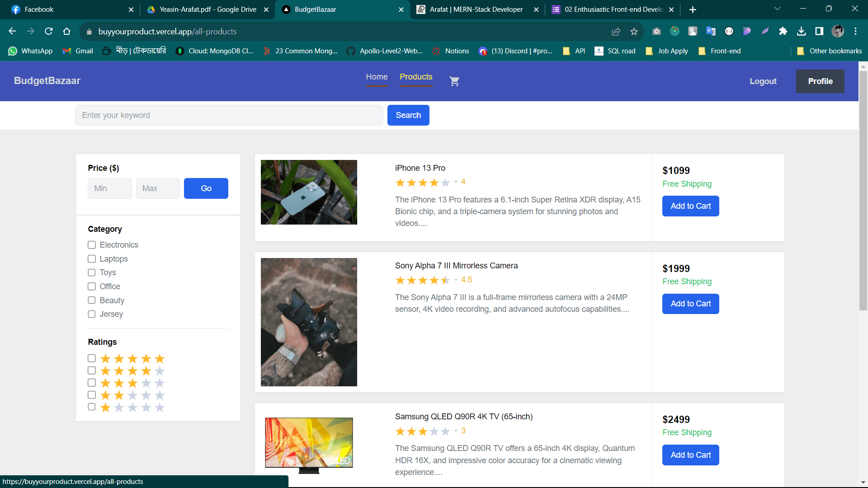Open the WhatsApp bookmark

tap(30, 51)
